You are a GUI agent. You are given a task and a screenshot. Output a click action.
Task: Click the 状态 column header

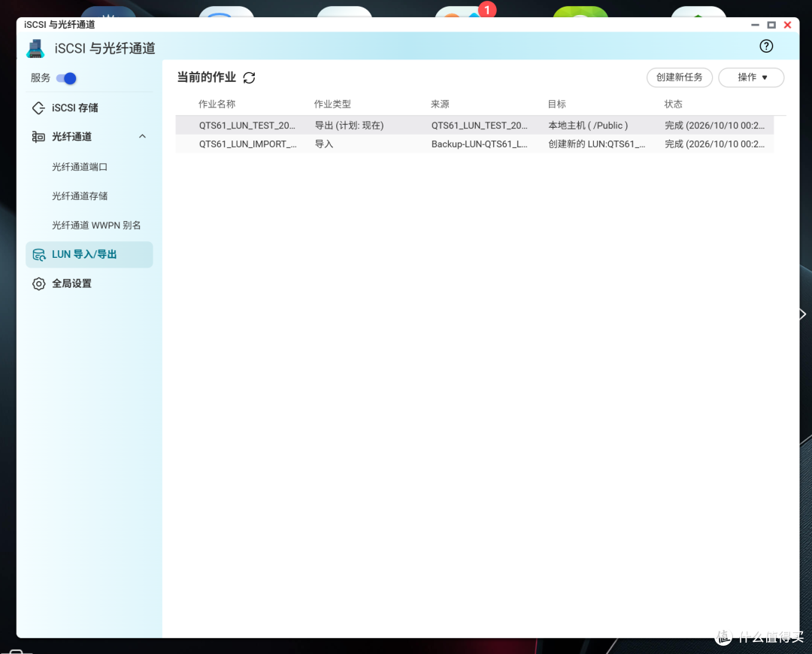click(674, 104)
